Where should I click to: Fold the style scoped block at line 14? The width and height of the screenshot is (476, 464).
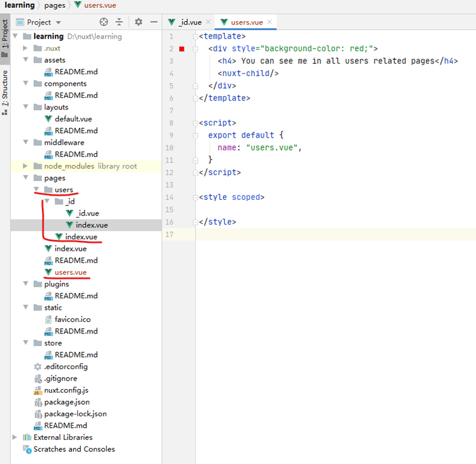pyautogui.click(x=195, y=198)
